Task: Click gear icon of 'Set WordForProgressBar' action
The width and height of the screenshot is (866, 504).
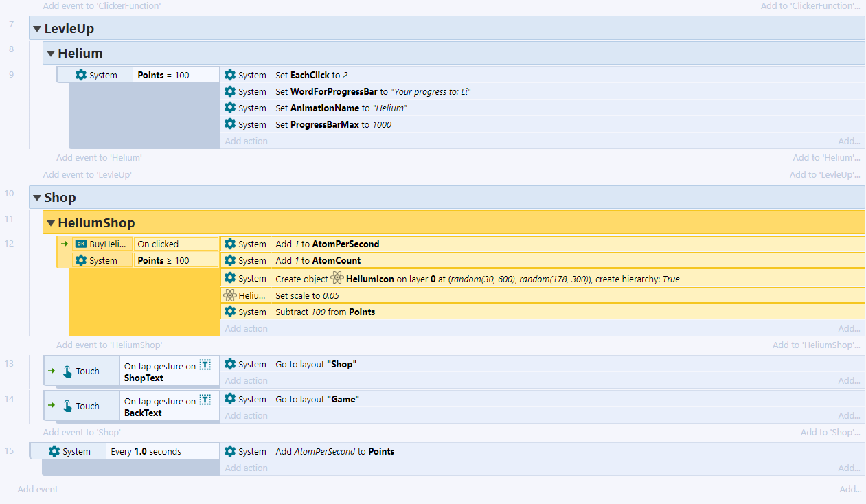Action: 230,92
